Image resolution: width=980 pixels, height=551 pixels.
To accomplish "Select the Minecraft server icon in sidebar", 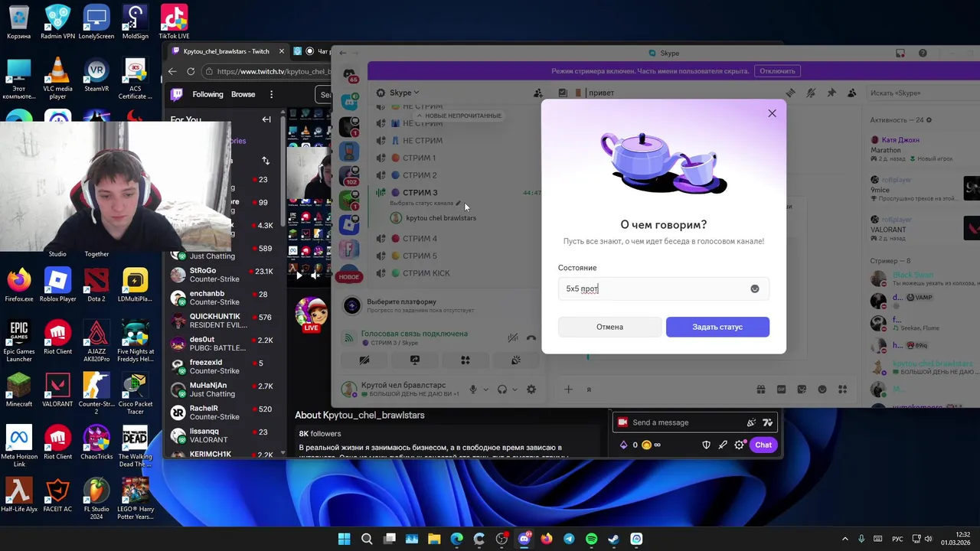I will click(350, 199).
